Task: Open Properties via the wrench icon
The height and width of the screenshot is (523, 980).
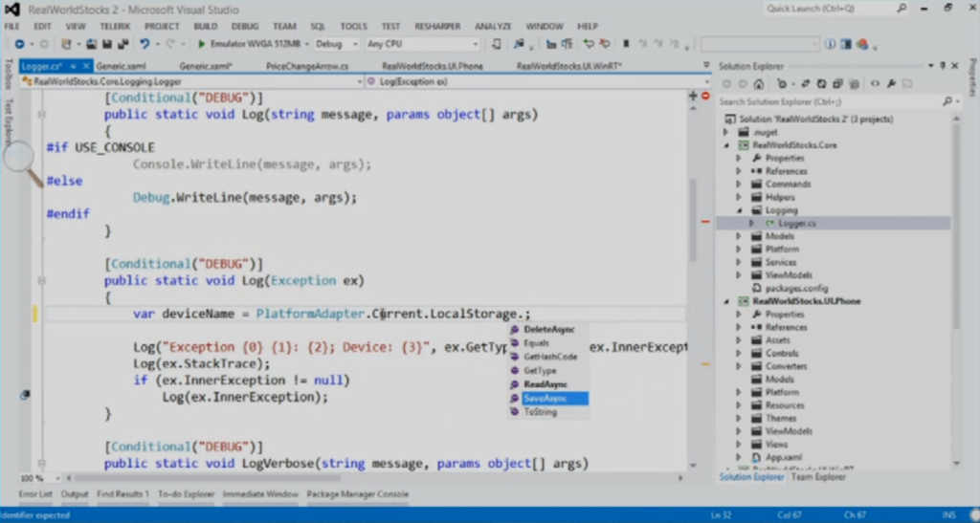Action: point(891,83)
